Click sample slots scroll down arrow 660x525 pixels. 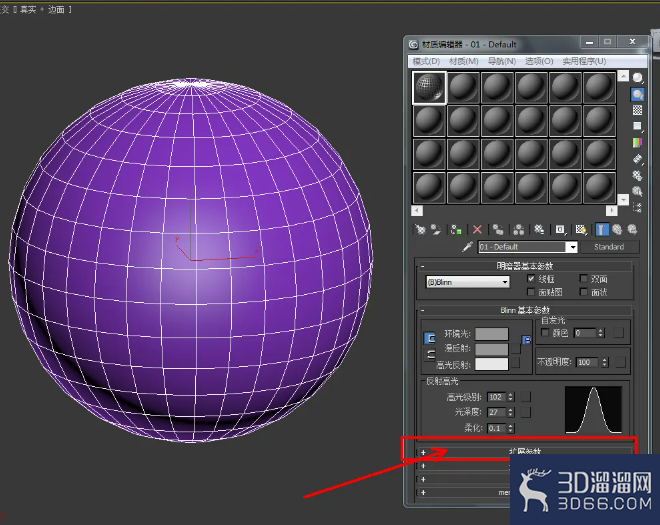tap(623, 199)
